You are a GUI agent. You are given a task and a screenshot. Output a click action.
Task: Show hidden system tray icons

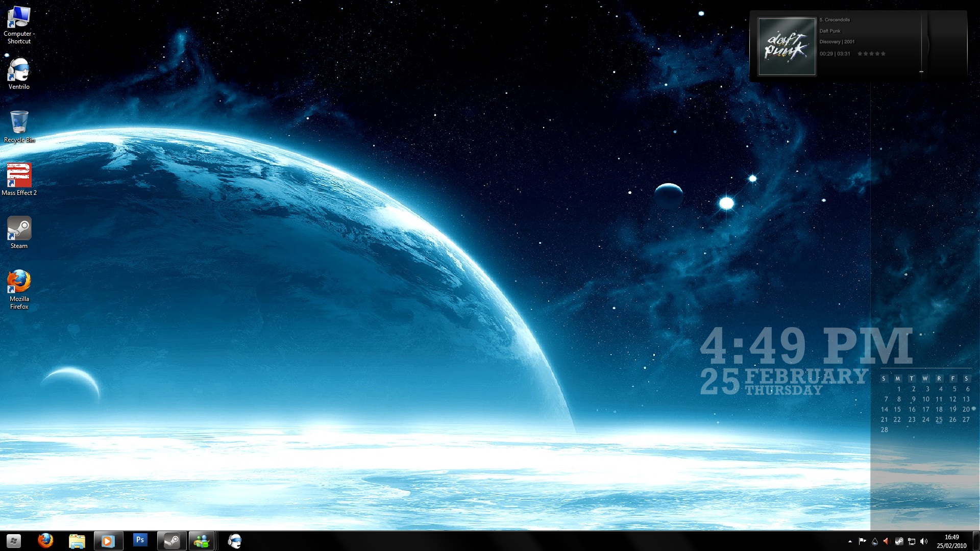850,541
